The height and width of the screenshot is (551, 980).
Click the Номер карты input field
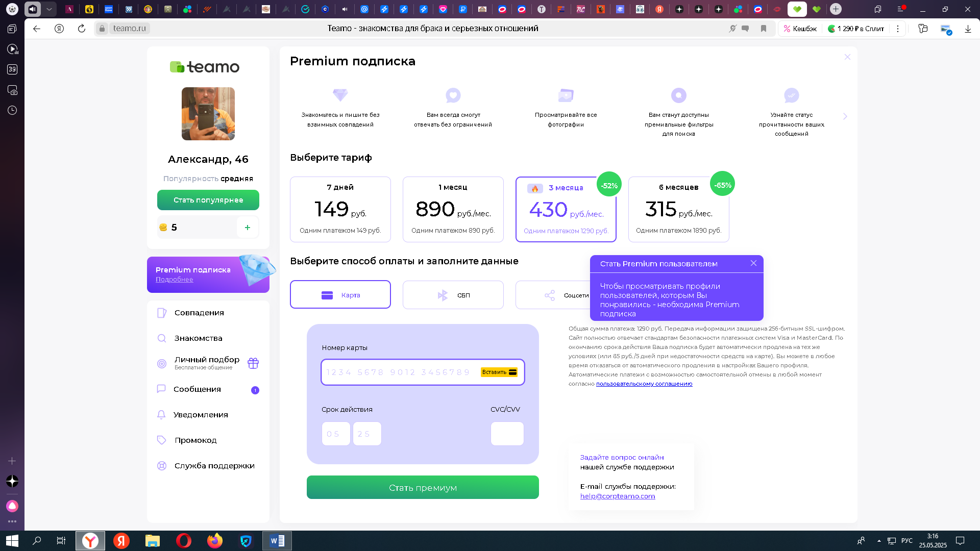pyautogui.click(x=398, y=372)
